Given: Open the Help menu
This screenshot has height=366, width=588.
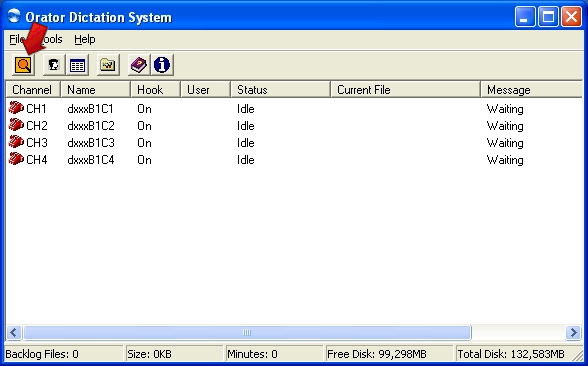Looking at the screenshot, I should pos(85,39).
